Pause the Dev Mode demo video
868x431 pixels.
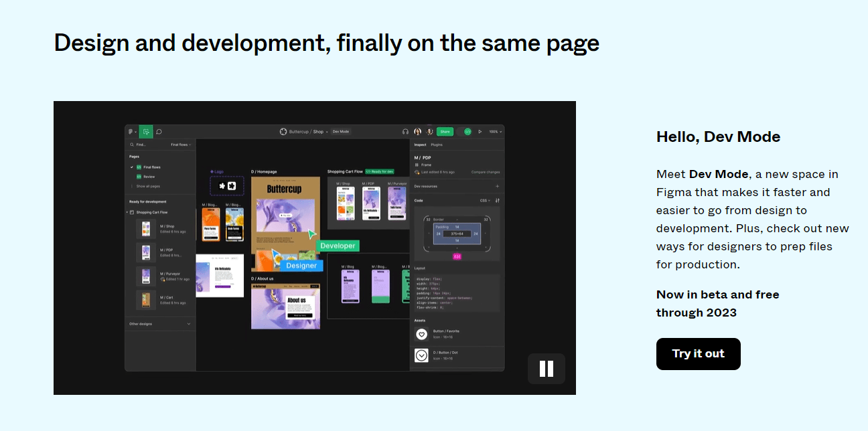547,369
